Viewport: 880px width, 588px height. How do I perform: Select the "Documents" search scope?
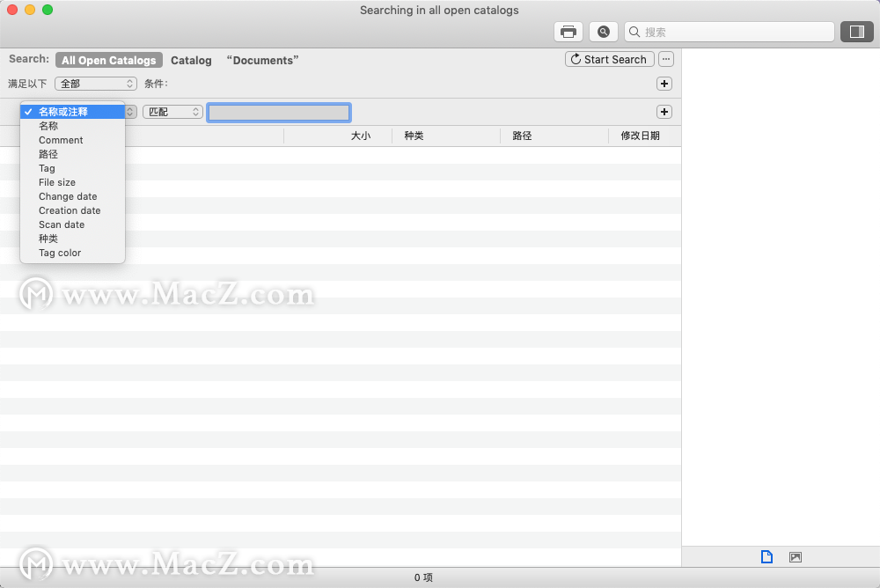(x=262, y=60)
